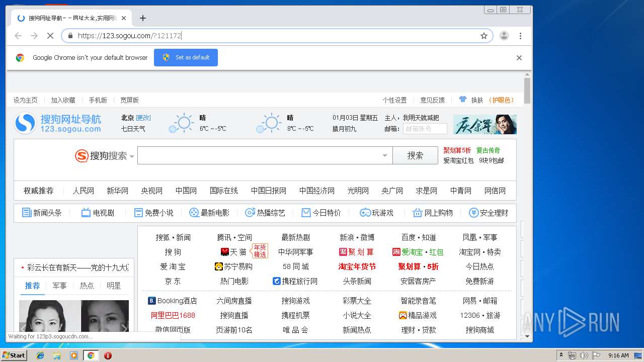Open 12306·旅游 link
Screen dimensions: 644x362
click(480, 315)
